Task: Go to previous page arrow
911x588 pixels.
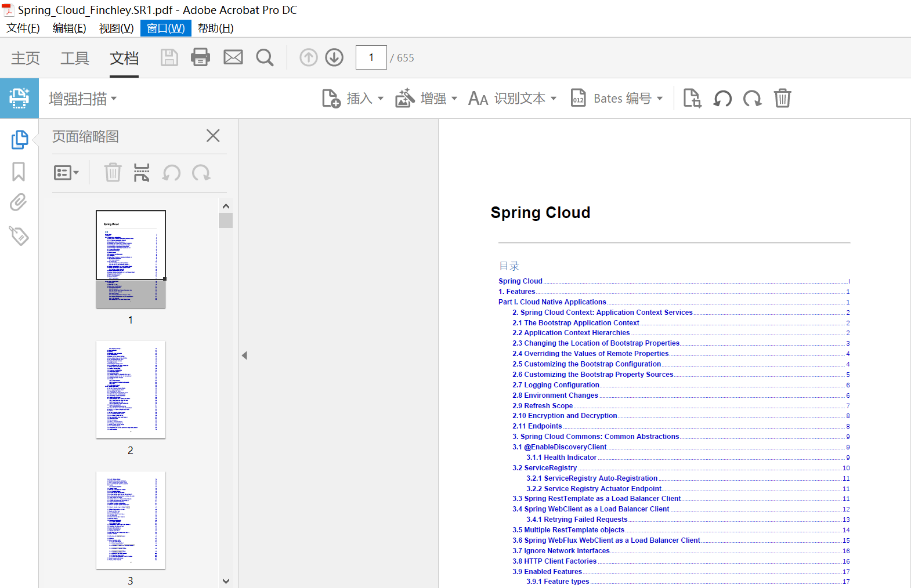Action: click(309, 57)
